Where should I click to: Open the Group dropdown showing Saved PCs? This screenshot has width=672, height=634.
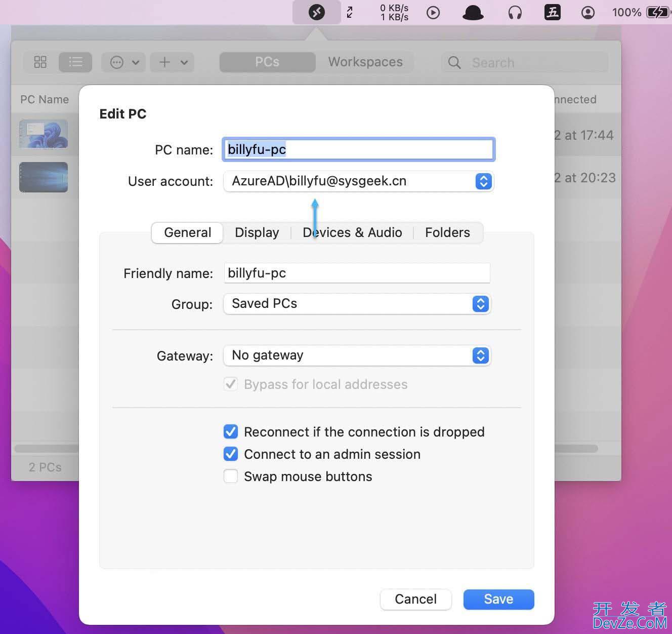pyautogui.click(x=357, y=304)
